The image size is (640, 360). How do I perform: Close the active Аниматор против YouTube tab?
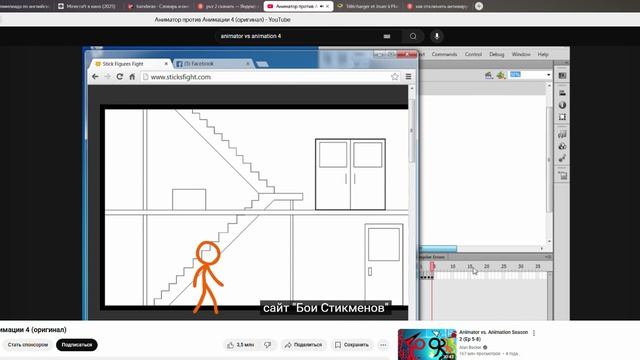(327, 6)
